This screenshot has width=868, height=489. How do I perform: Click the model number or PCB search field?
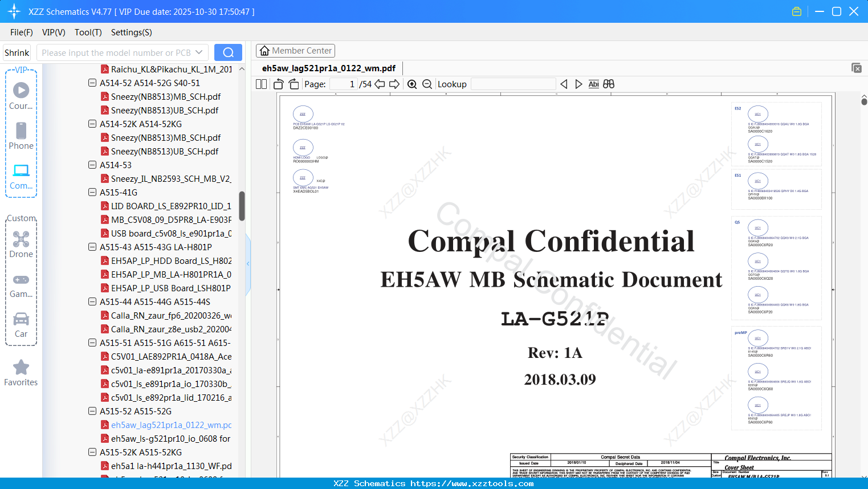point(116,52)
